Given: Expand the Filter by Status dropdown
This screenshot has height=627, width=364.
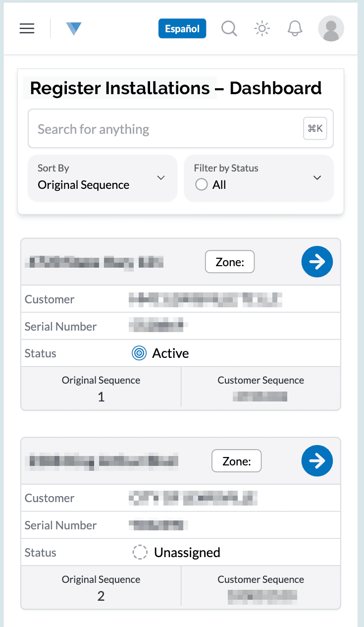Looking at the screenshot, I should tap(259, 178).
